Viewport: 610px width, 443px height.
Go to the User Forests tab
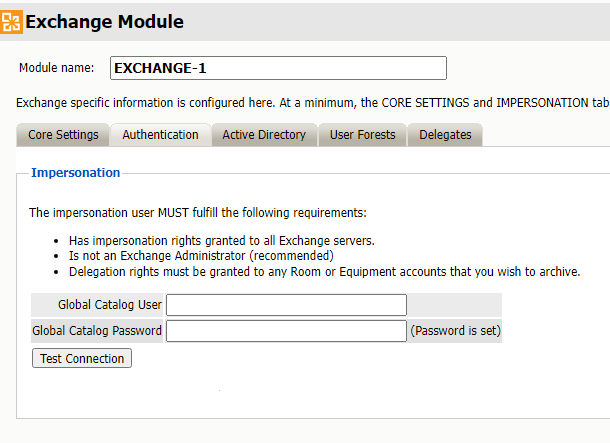click(x=362, y=135)
